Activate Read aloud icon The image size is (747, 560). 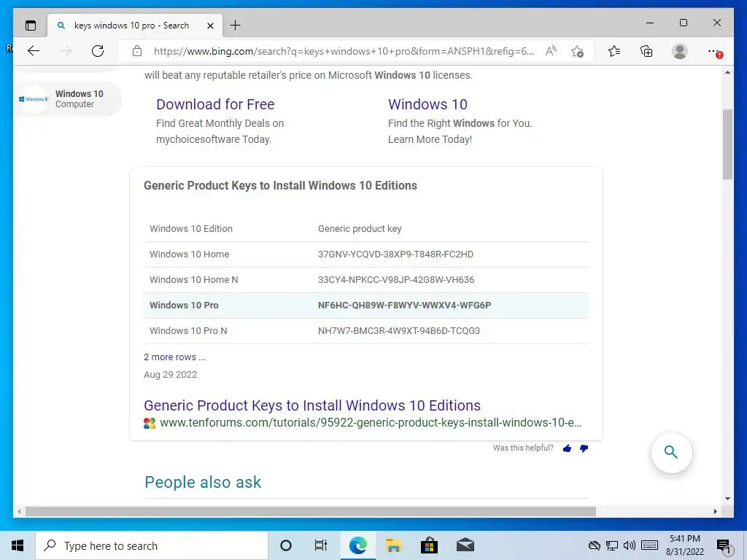[551, 51]
